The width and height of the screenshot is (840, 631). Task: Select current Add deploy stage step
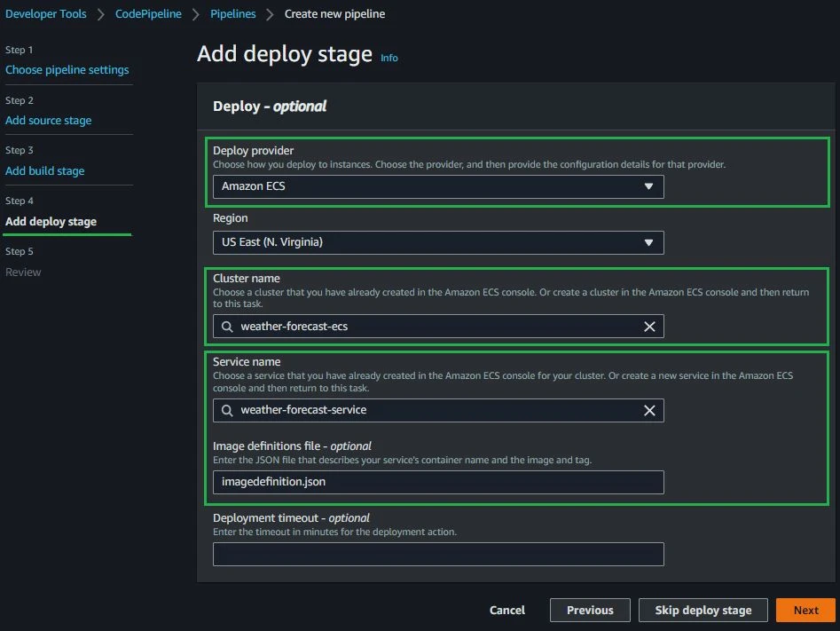[51, 221]
